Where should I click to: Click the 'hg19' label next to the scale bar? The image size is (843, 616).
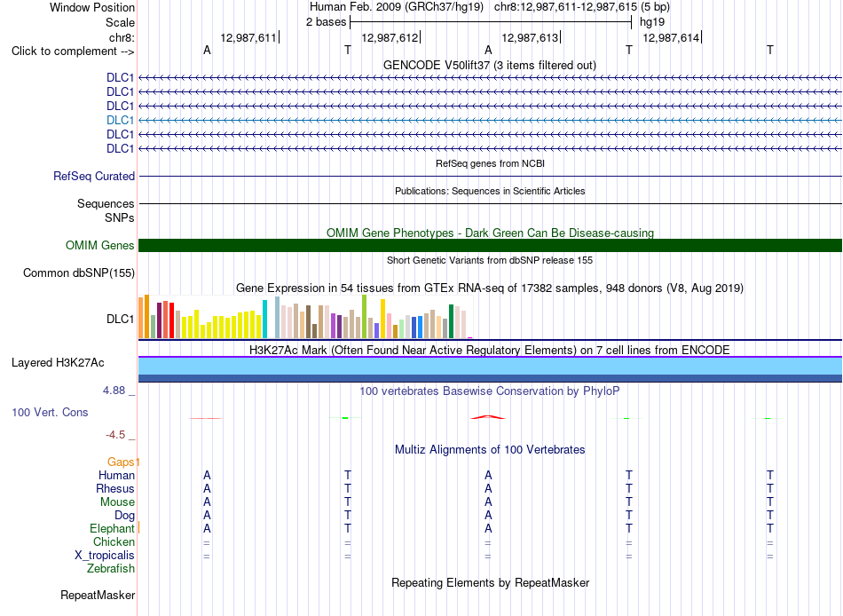652,22
